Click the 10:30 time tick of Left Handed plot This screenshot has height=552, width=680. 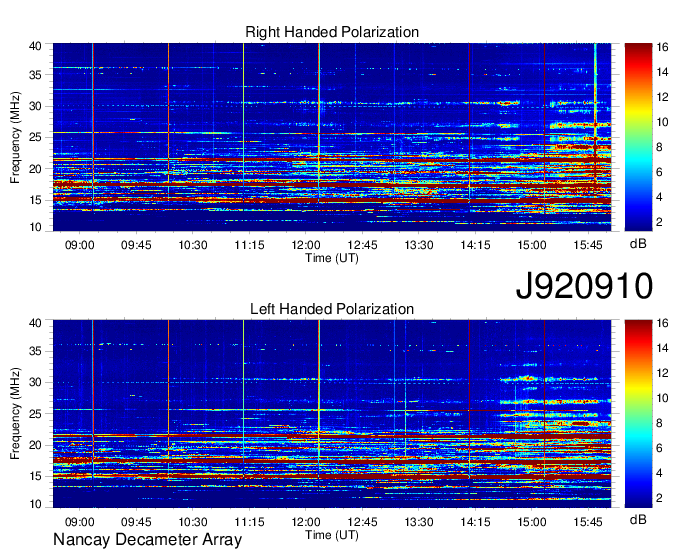point(193,522)
